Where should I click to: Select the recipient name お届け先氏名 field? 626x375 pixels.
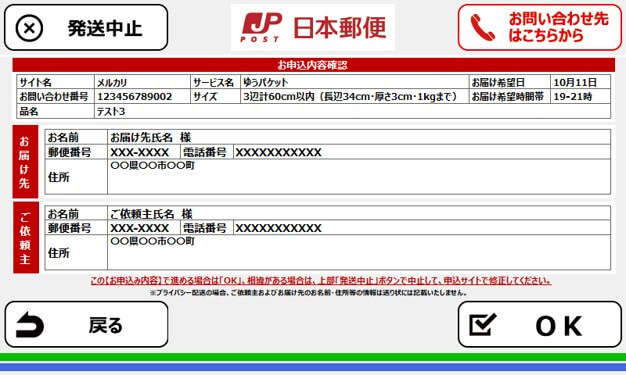pos(359,137)
